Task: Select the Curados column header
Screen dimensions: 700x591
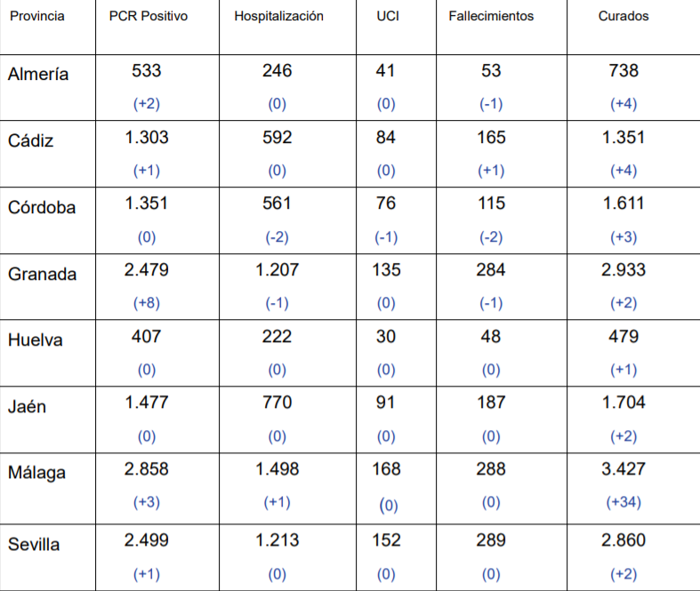Action: pyautogui.click(x=624, y=17)
